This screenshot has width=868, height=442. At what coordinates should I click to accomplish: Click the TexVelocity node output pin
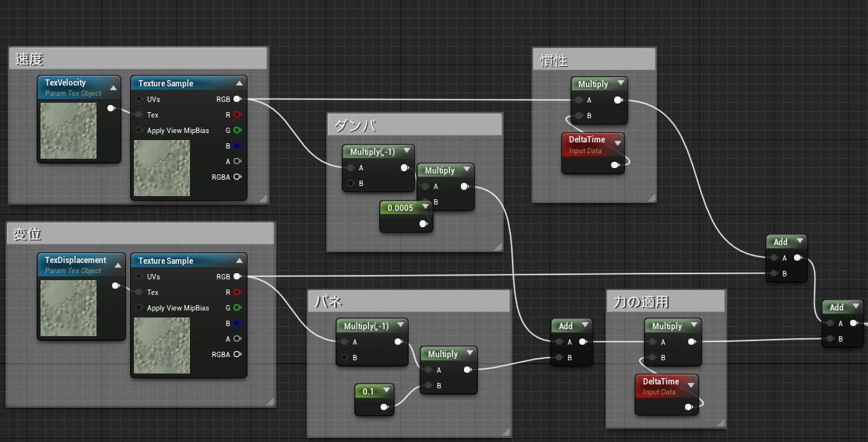click(111, 108)
